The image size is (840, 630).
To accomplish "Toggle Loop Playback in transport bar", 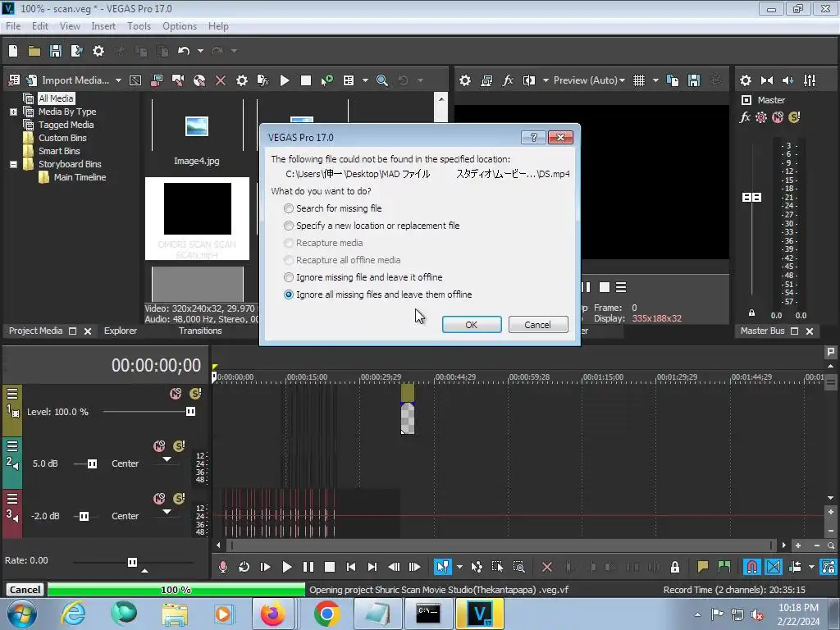I will (244, 567).
